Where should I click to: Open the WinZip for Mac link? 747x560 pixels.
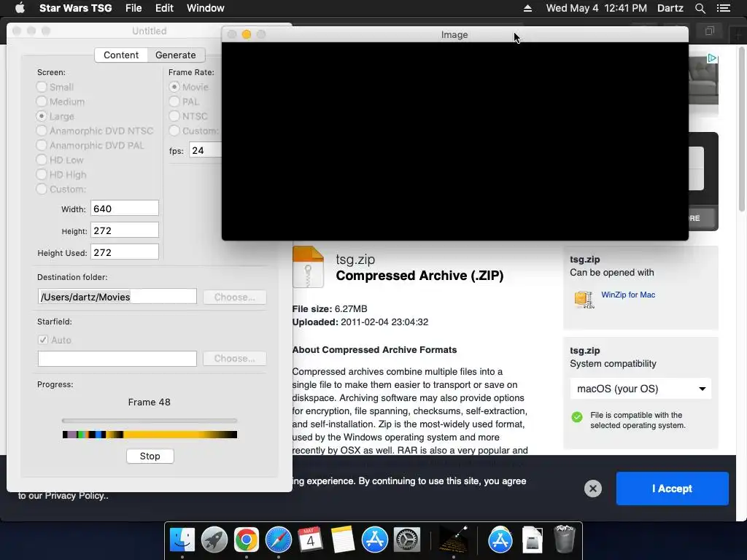[x=628, y=295]
